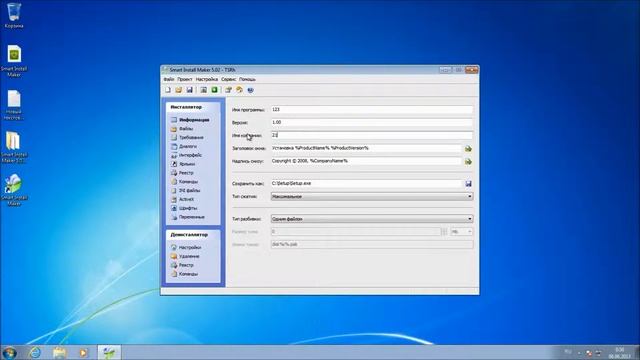The height and width of the screenshot is (360, 640).
Task: Click insert-variable icon beside window title field
Action: click(469, 149)
